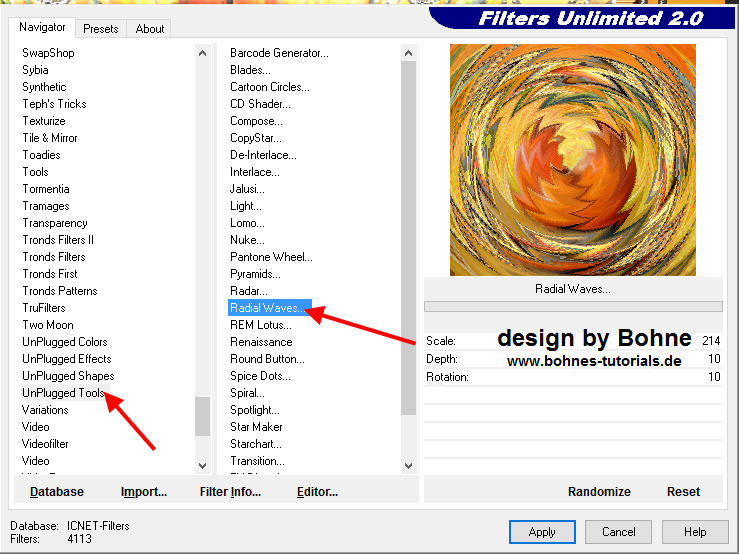Open the About tab
This screenshot has width=739, height=554.
pyautogui.click(x=150, y=29)
